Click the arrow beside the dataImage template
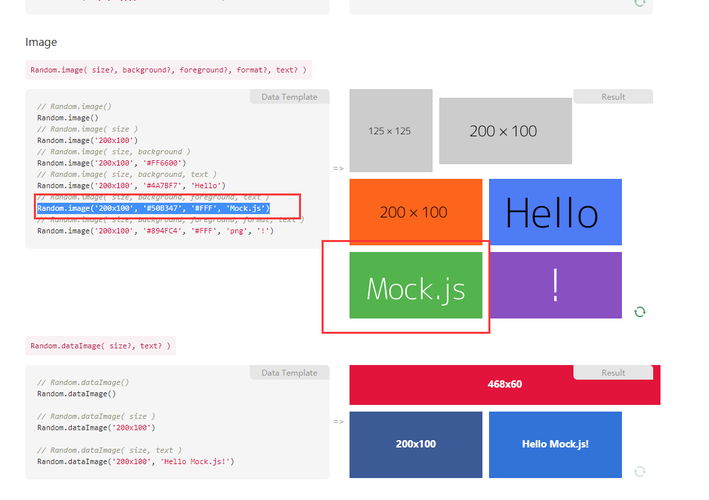The height and width of the screenshot is (500, 709). (338, 421)
